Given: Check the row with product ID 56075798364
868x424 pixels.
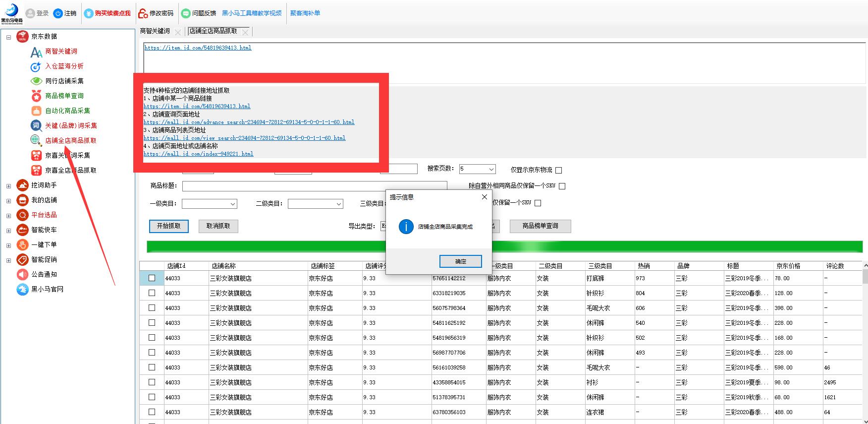Looking at the screenshot, I should [x=152, y=308].
